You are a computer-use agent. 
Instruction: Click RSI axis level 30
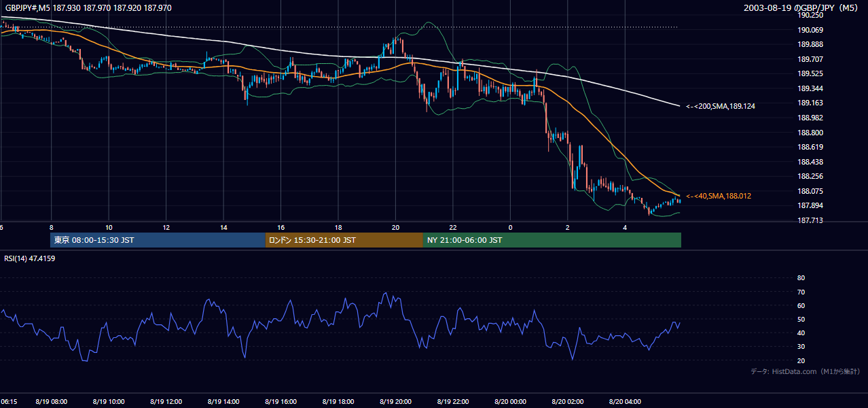(x=801, y=346)
